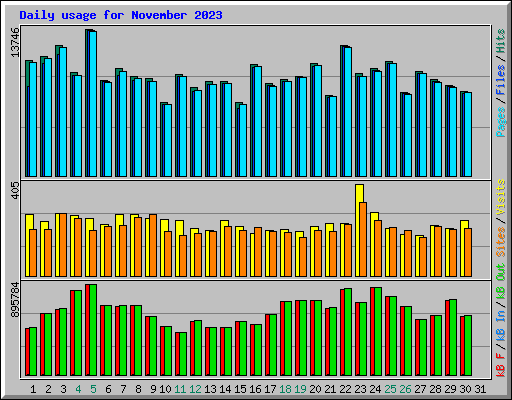Click the green kB Out bar for day 5
Screen dimensions: 512x400
[x=93, y=330]
